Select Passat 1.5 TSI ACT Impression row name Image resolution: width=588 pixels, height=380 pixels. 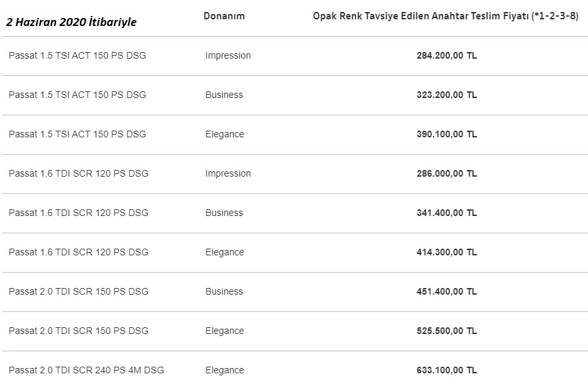pos(77,55)
